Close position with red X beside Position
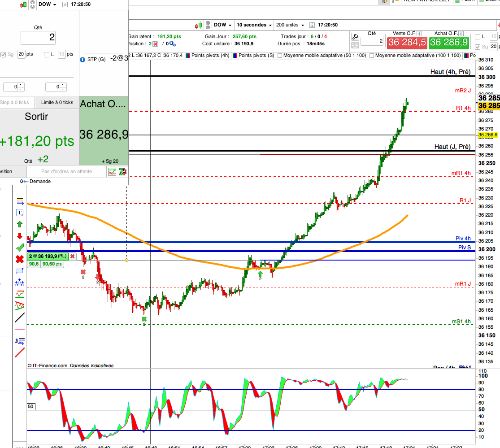The image size is (500, 448). coord(156,43)
